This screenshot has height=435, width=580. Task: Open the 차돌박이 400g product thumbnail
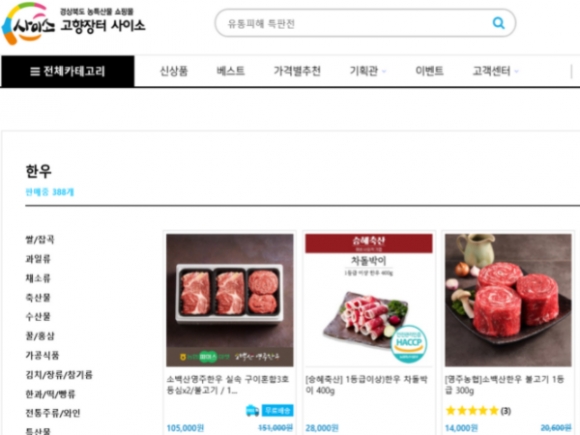[x=369, y=300]
